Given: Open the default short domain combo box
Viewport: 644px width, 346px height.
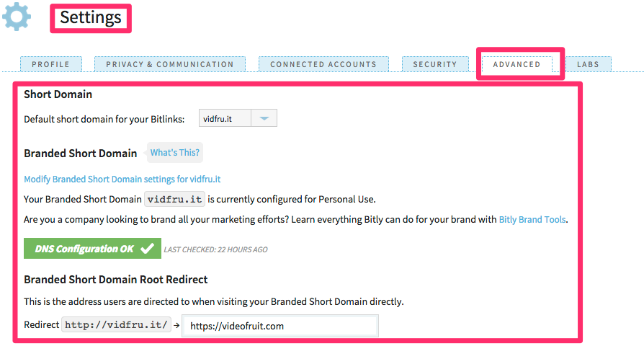Looking at the screenshot, I should 238,118.
